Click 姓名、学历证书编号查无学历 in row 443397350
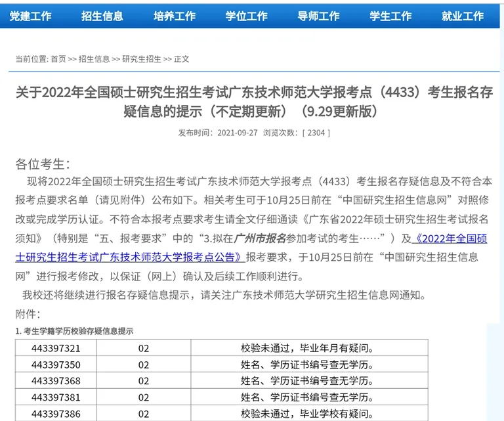The height and width of the screenshot is (421, 504). coord(310,365)
